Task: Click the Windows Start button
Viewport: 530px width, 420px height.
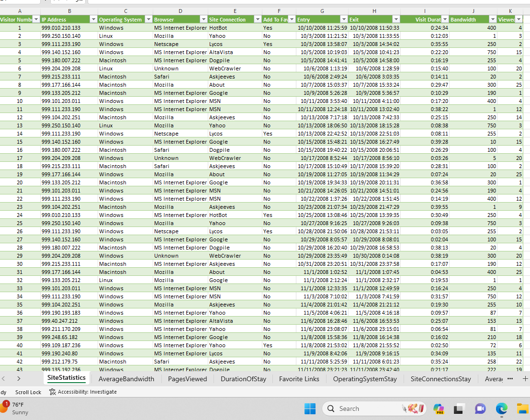Action: click(x=310, y=409)
